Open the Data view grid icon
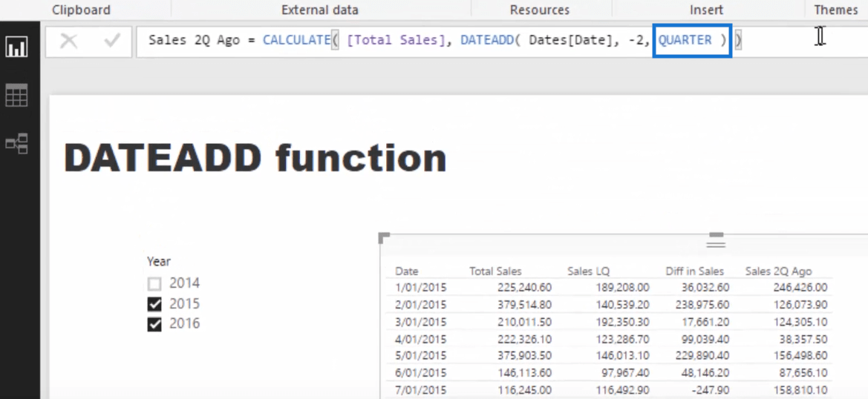 (16, 96)
